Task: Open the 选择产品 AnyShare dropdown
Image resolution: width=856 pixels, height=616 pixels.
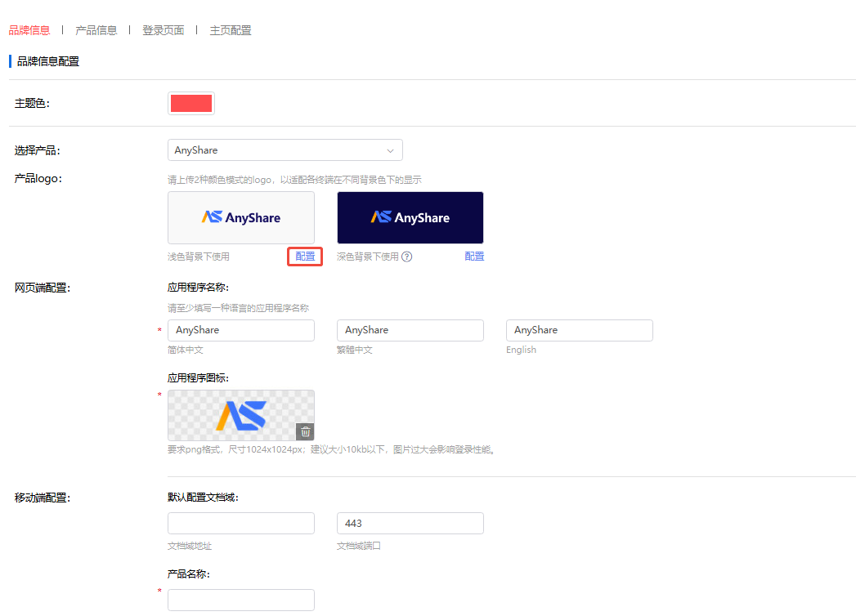Action: click(x=285, y=150)
